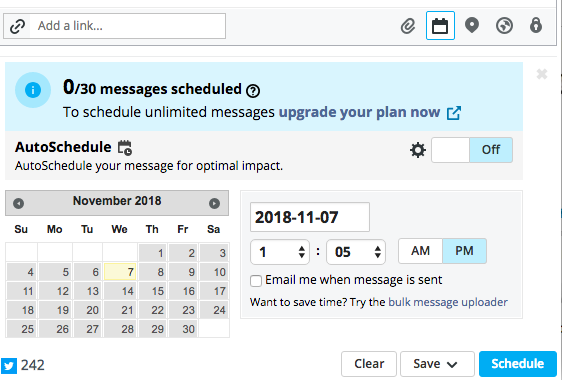Advance calendar to next month
The height and width of the screenshot is (380, 562).
coord(214,203)
